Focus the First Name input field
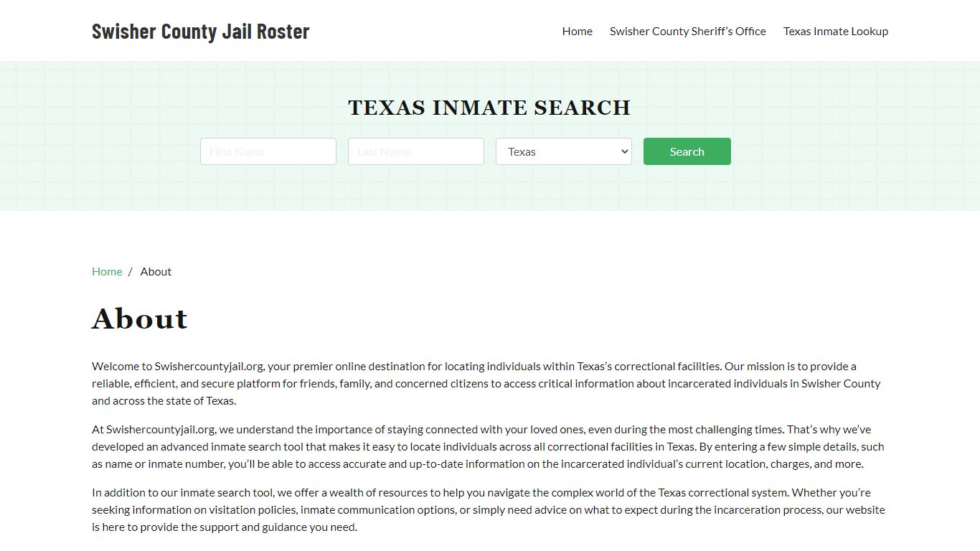The height and width of the screenshot is (551, 980). (x=268, y=151)
